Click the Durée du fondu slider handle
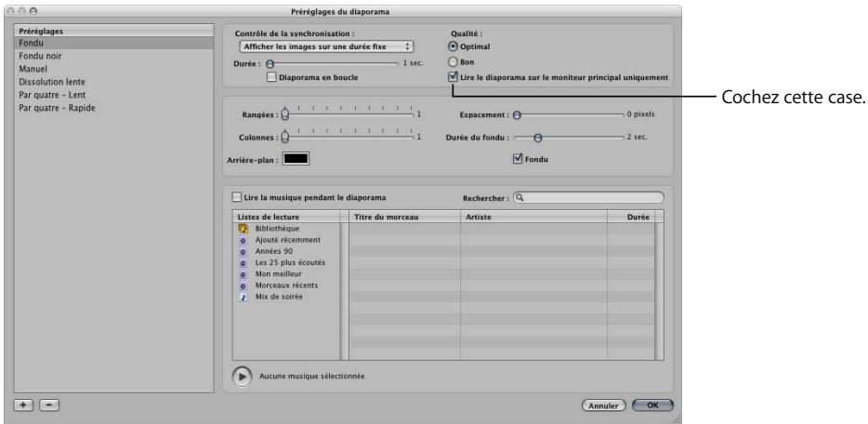This screenshot has height=424, width=868. tap(537, 138)
